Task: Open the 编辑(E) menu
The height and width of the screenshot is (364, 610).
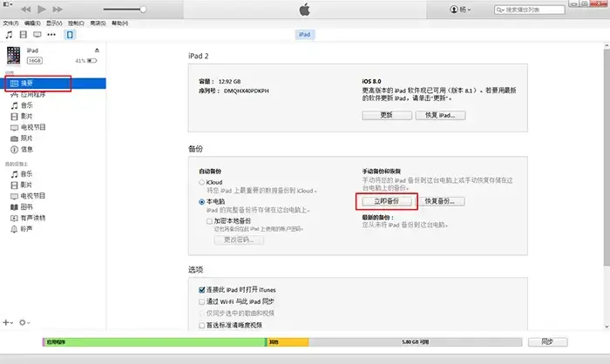Action: (x=32, y=24)
